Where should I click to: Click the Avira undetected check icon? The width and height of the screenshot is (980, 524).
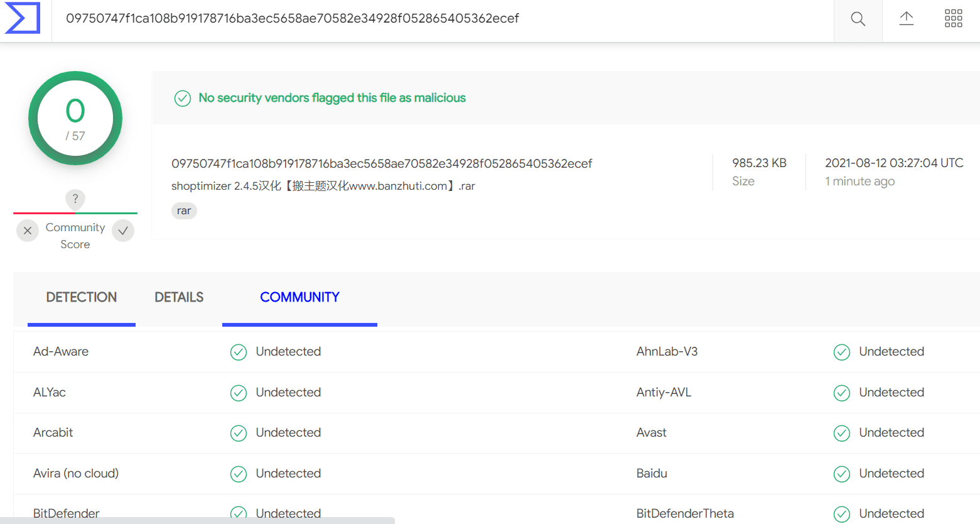click(239, 474)
